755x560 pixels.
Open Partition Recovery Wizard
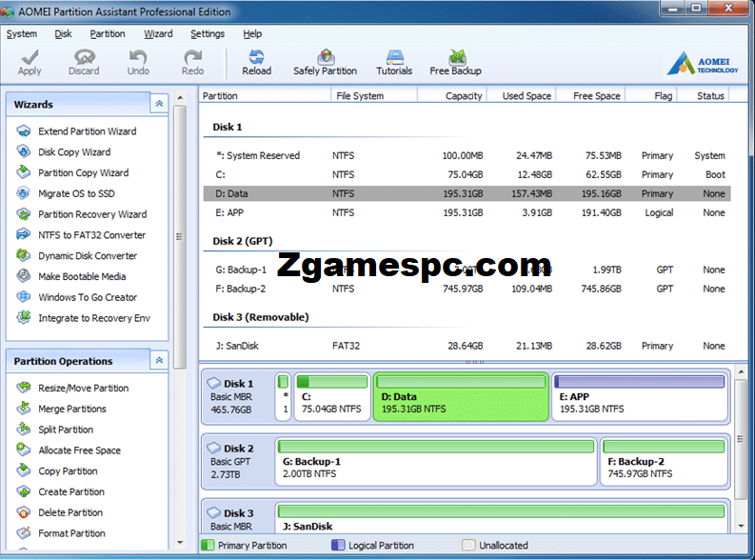(x=92, y=214)
